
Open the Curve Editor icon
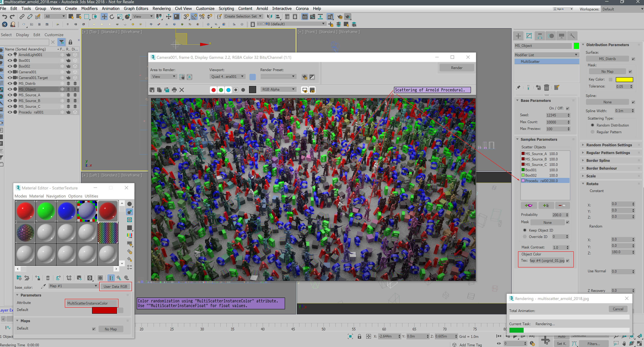(x=313, y=17)
